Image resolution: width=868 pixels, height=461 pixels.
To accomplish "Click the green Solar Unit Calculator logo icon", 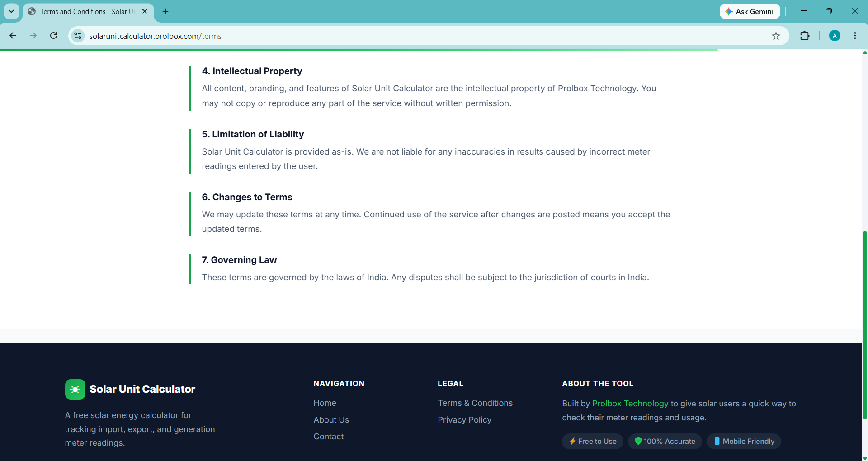I will (75, 389).
